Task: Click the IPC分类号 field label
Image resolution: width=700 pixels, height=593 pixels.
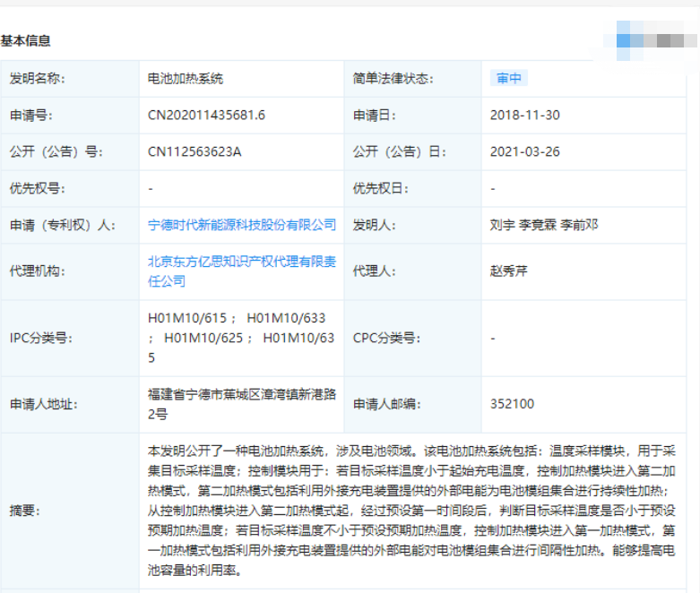Action: [41, 338]
